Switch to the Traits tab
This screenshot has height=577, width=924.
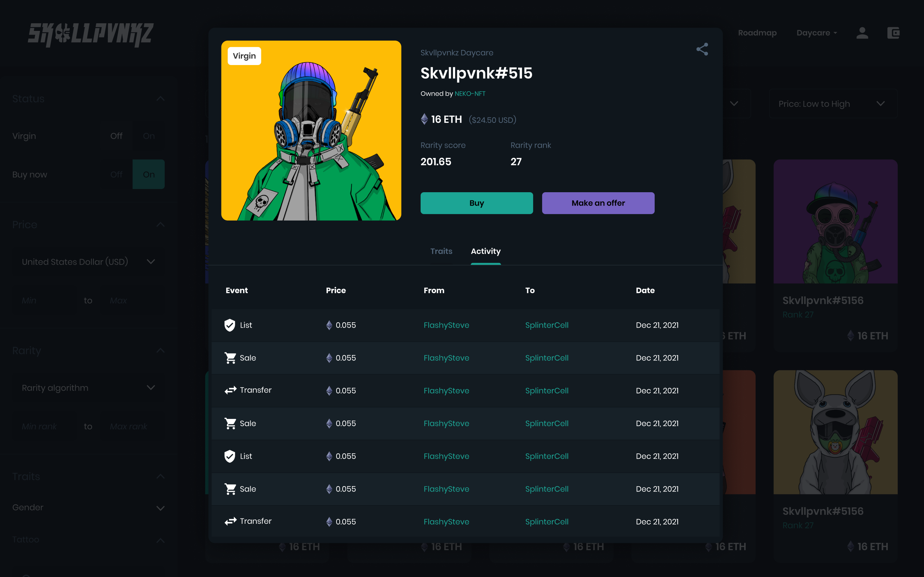click(441, 251)
